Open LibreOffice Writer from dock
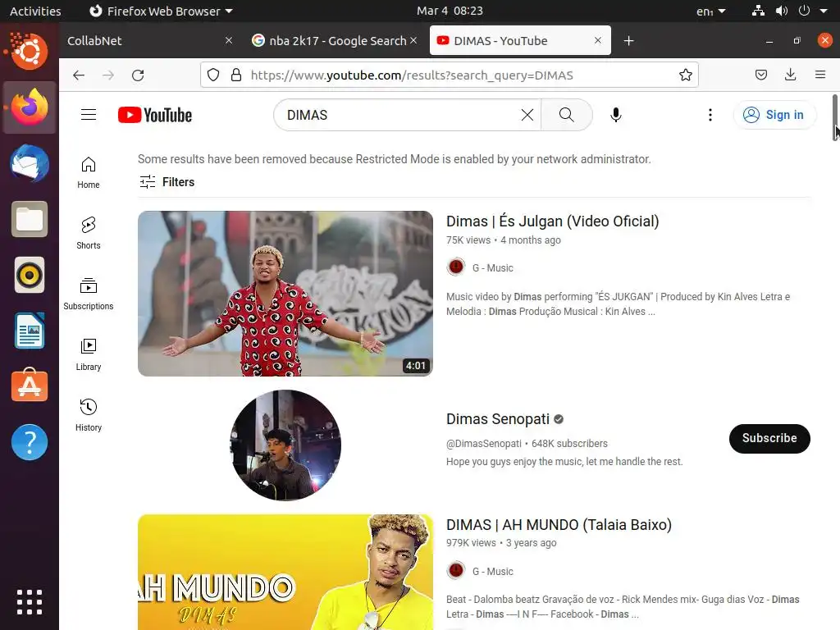 click(x=30, y=331)
